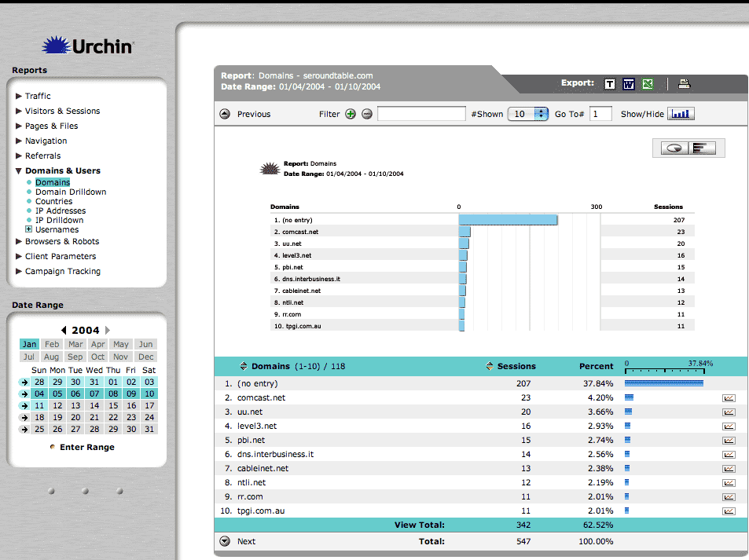The image size is (749, 560).
Task: Expand Visitors & Sessions reports
Action: [x=19, y=111]
